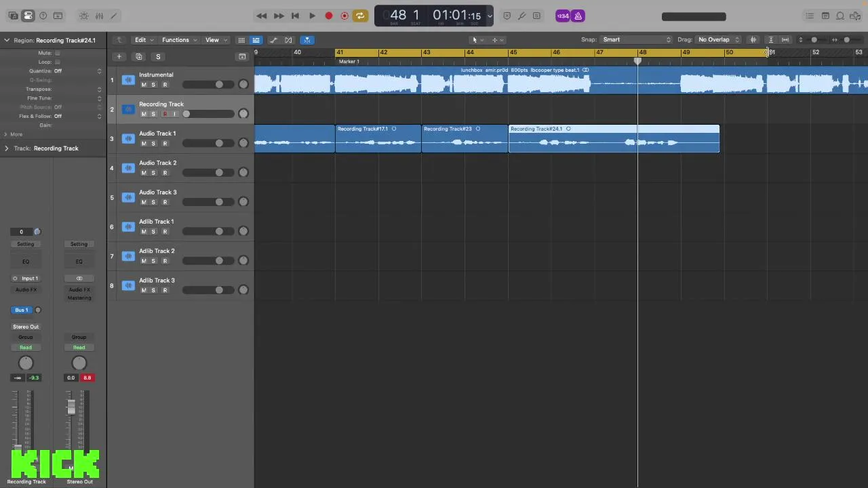Add a new track
Image resolution: width=868 pixels, height=488 pixels.
point(119,57)
